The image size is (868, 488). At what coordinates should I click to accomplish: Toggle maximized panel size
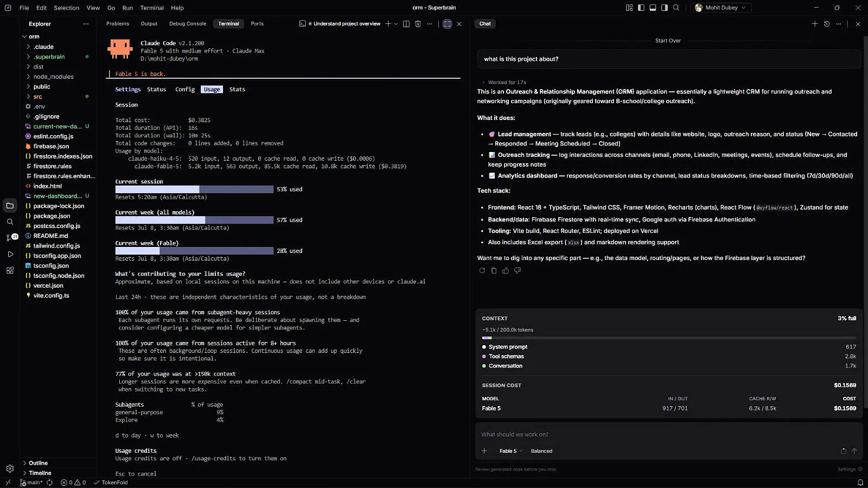447,24
